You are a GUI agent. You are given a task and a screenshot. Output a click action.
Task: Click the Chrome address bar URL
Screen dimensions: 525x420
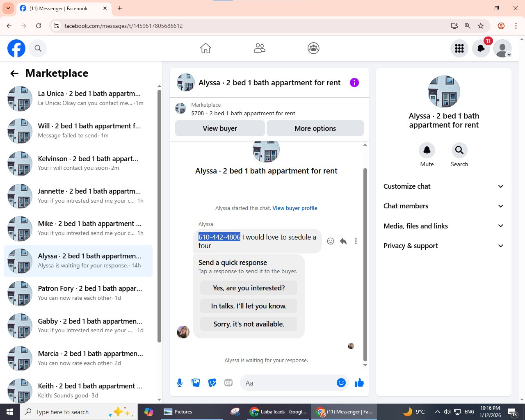pyautogui.click(x=123, y=26)
